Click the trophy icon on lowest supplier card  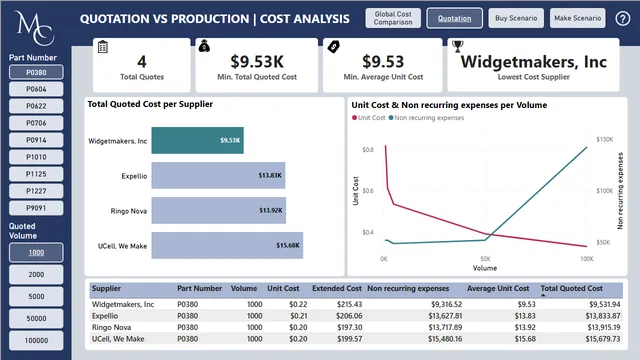pyautogui.click(x=458, y=47)
